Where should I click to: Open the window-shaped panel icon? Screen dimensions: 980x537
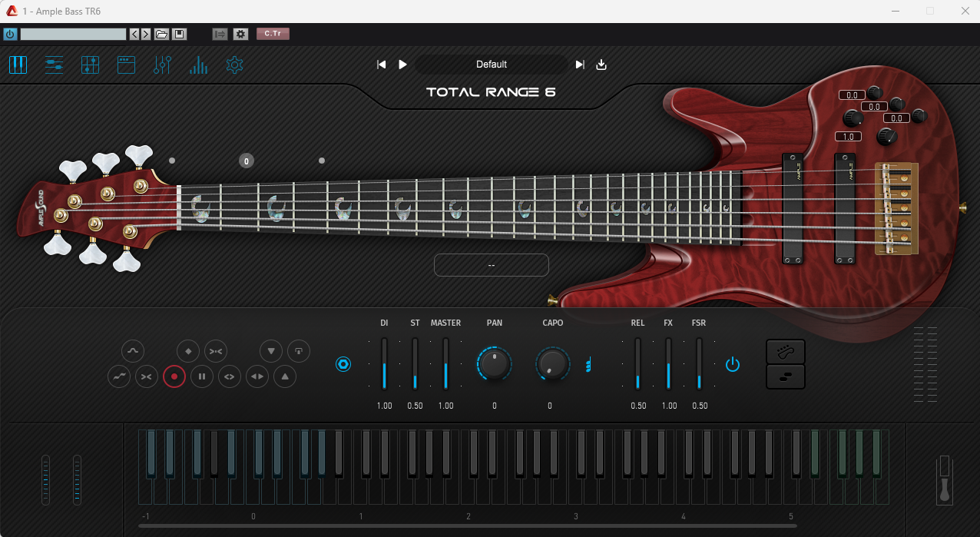127,65
